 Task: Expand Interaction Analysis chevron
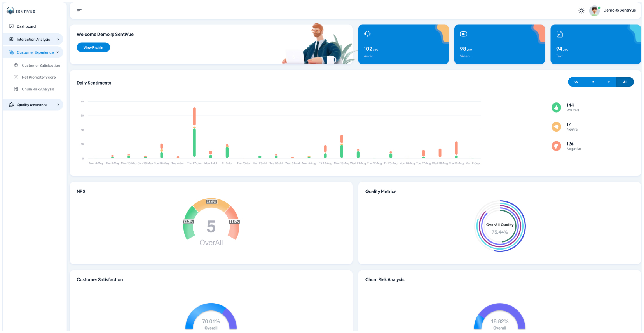[x=58, y=39]
